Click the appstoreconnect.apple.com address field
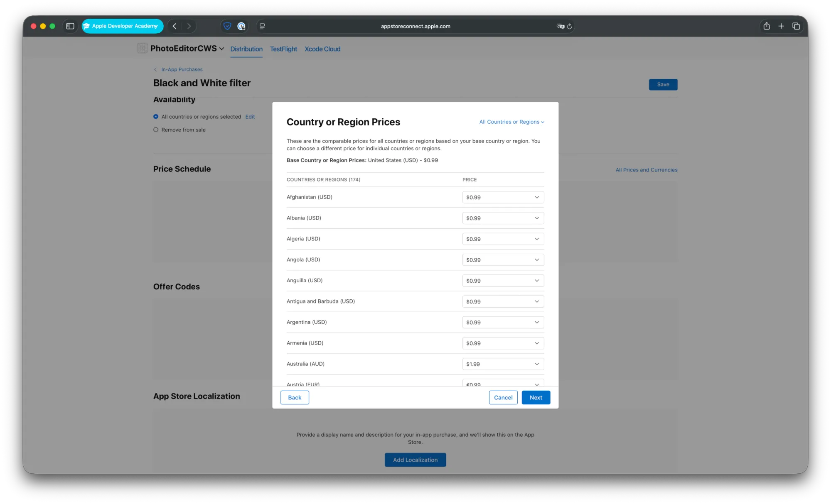The height and width of the screenshot is (504, 831). [x=415, y=26]
